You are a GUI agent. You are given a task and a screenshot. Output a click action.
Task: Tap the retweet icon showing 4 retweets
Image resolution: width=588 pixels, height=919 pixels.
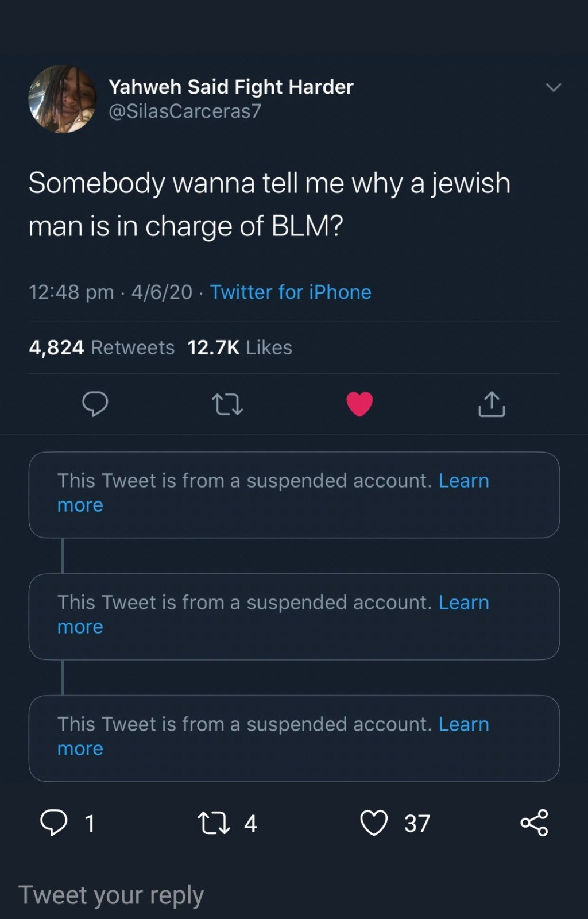click(214, 823)
